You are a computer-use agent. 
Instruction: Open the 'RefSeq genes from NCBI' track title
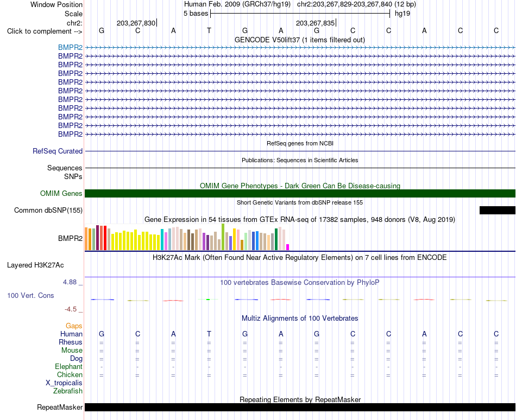[300, 143]
